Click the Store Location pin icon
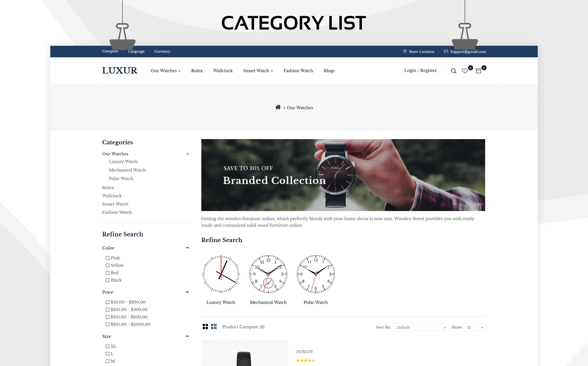 click(x=405, y=52)
